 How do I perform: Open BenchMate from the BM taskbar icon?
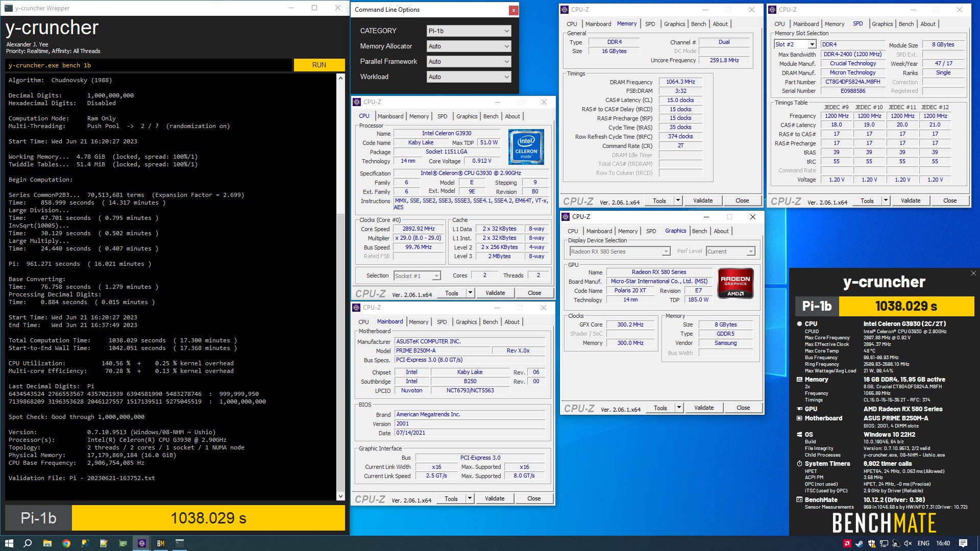coord(161,543)
